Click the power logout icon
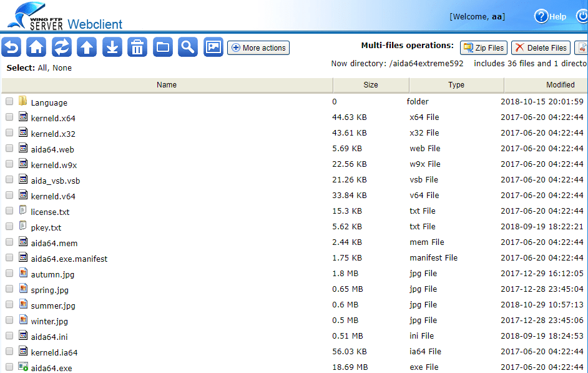 (x=582, y=16)
